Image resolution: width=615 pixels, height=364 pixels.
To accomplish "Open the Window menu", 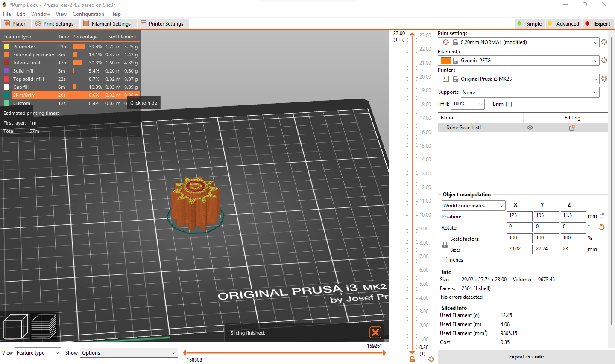I will (41, 14).
